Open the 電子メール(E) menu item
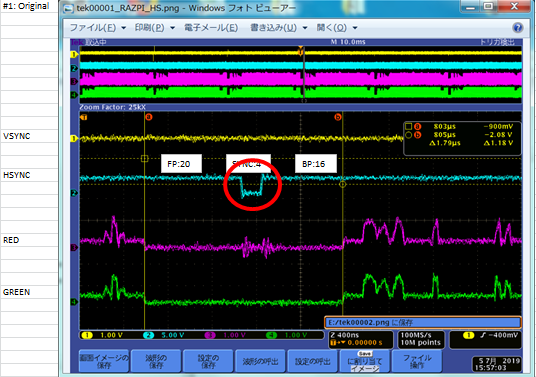 (x=211, y=28)
